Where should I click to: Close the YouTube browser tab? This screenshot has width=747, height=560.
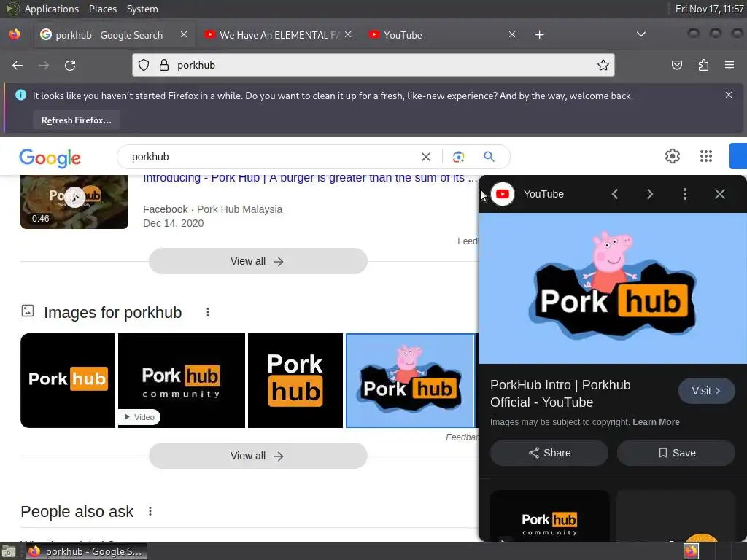pyautogui.click(x=512, y=34)
